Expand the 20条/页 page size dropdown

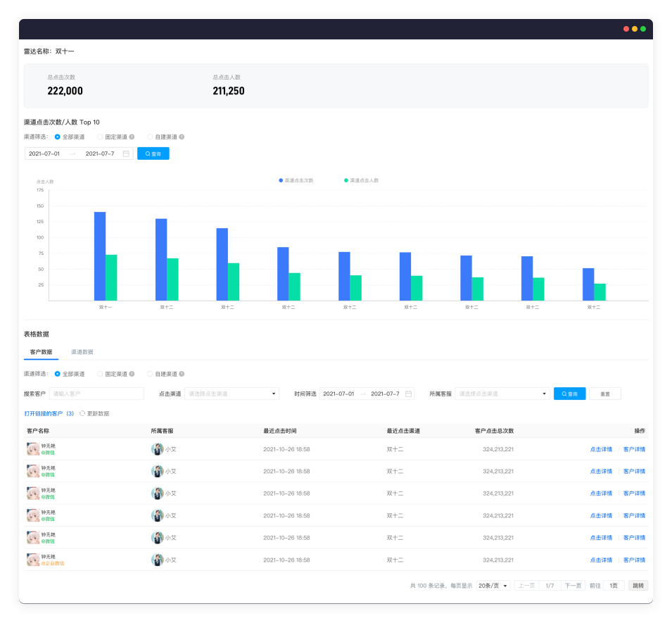pos(493,586)
